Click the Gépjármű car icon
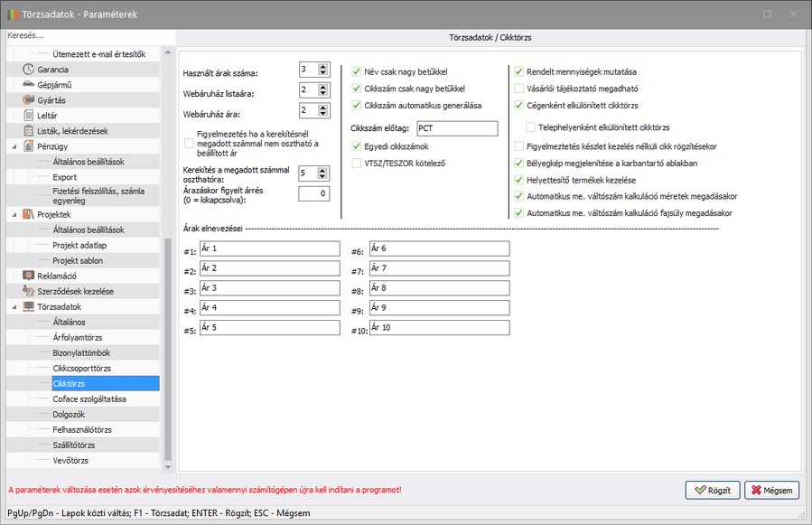This screenshot has height=525, width=812. (x=29, y=84)
